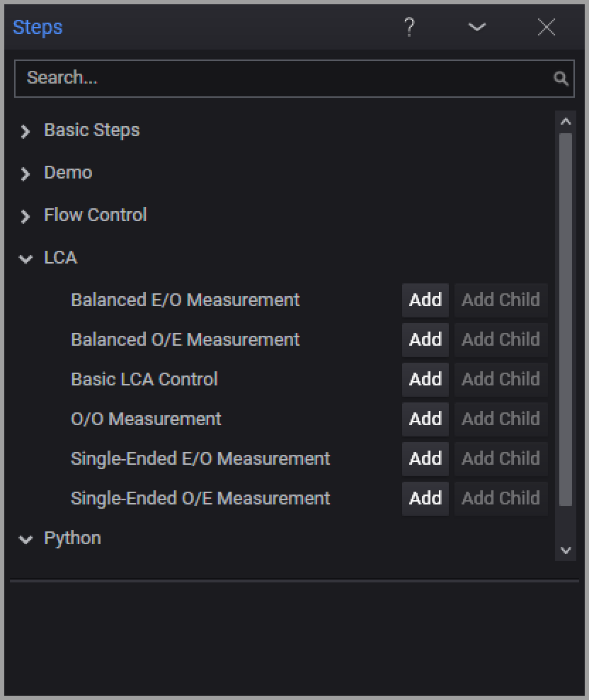Click the scrollbar down arrow
The width and height of the screenshot is (589, 700).
pyautogui.click(x=565, y=550)
